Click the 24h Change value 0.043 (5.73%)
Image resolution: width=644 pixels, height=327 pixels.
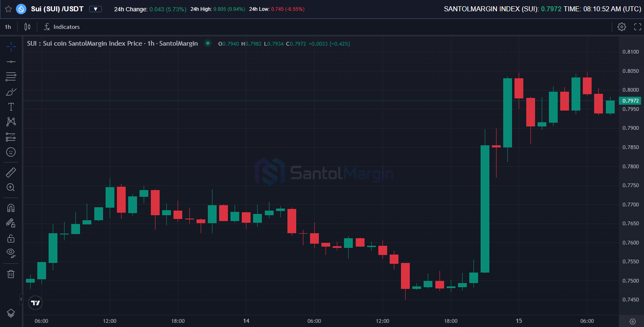[x=168, y=9]
